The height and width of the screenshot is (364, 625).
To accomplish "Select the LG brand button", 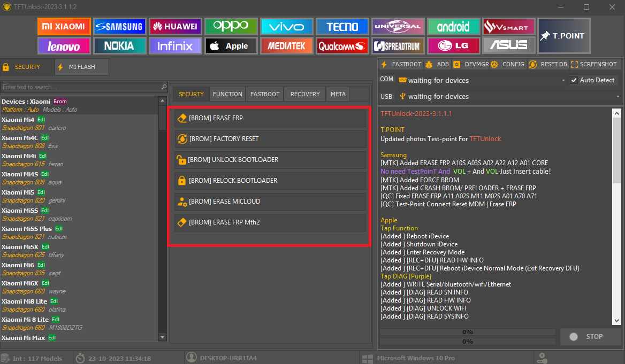I will pos(453,46).
